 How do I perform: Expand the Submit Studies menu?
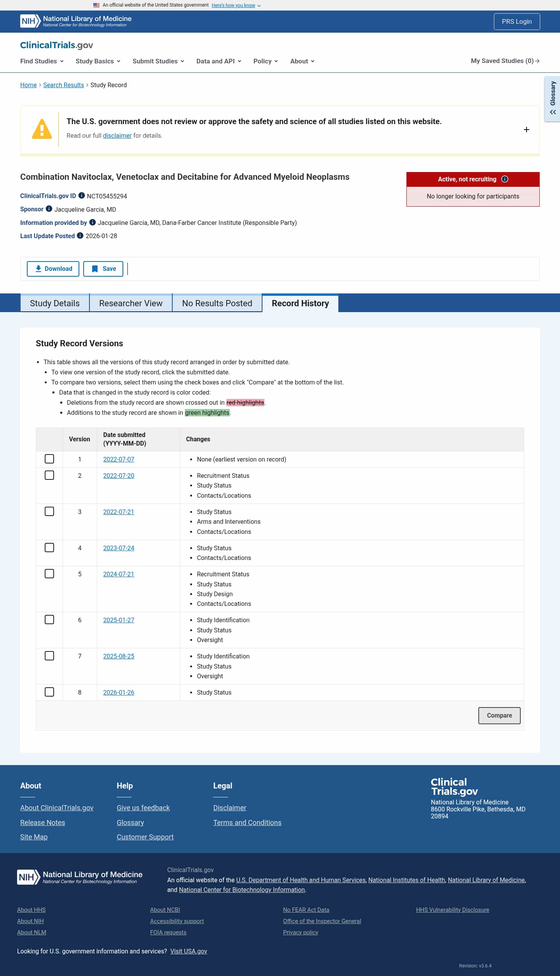[158, 61]
